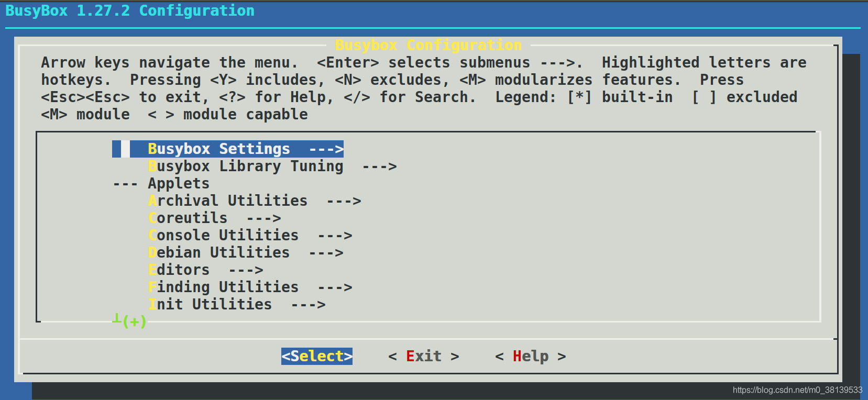Choose the Editors menu entry
This screenshot has height=400, width=868.
pyautogui.click(x=205, y=270)
